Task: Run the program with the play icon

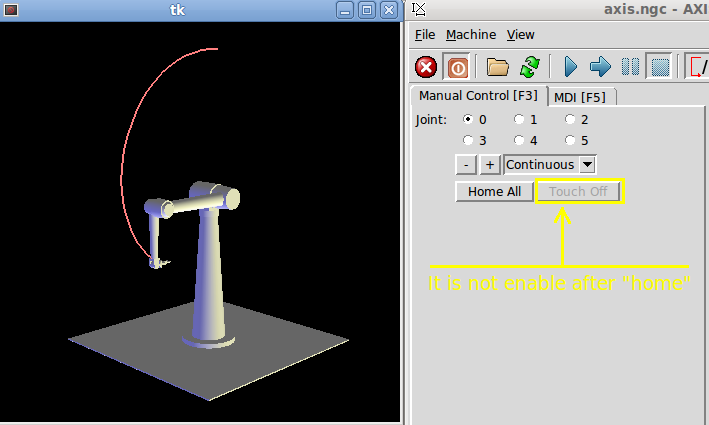Action: pos(571,67)
